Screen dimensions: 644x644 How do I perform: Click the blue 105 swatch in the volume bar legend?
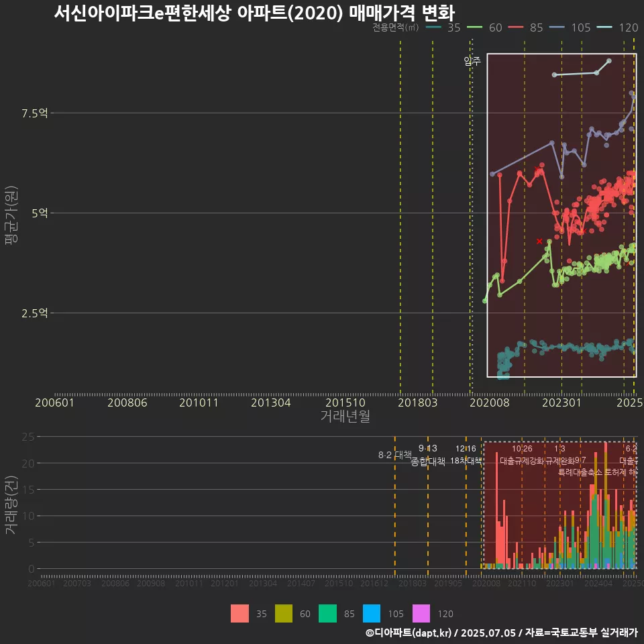tap(371, 614)
